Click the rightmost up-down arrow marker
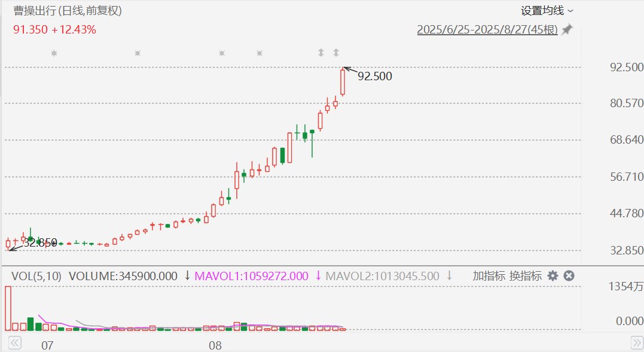Screen dimensions: 644x352 336,53
